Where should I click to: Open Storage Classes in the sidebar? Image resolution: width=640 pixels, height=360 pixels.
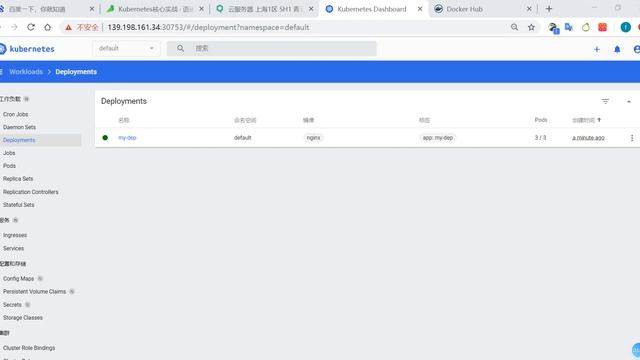click(23, 318)
